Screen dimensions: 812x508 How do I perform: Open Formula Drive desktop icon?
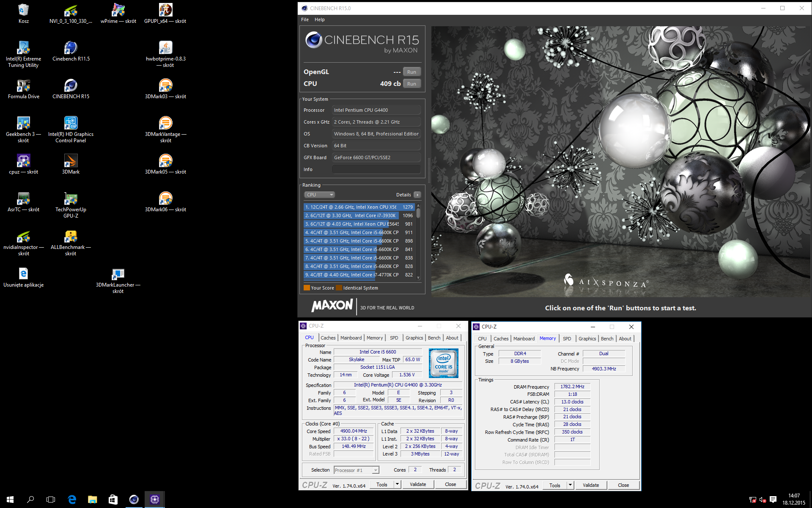coord(24,88)
